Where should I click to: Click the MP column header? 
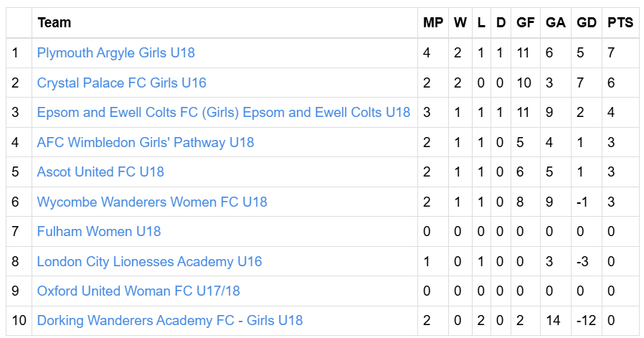click(433, 23)
